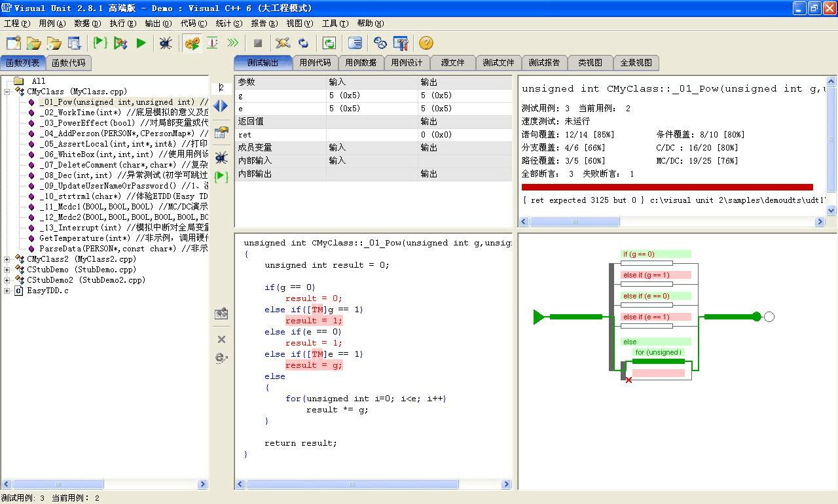Click the gears-with-play toolbar icon

point(192,43)
